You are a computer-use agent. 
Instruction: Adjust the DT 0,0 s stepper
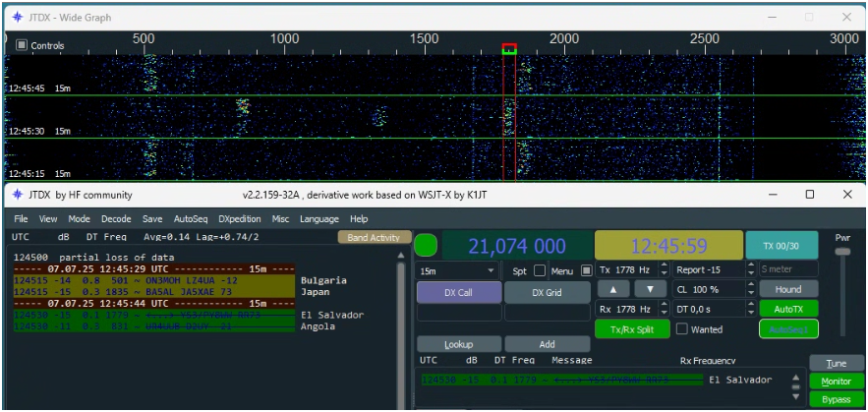coord(751,309)
